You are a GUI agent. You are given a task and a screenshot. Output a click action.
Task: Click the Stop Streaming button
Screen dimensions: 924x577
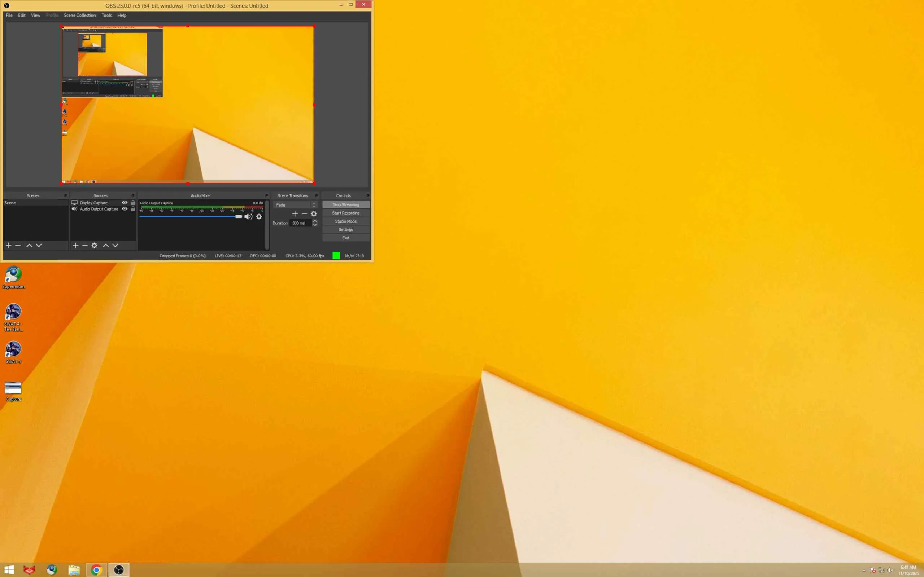pos(345,205)
